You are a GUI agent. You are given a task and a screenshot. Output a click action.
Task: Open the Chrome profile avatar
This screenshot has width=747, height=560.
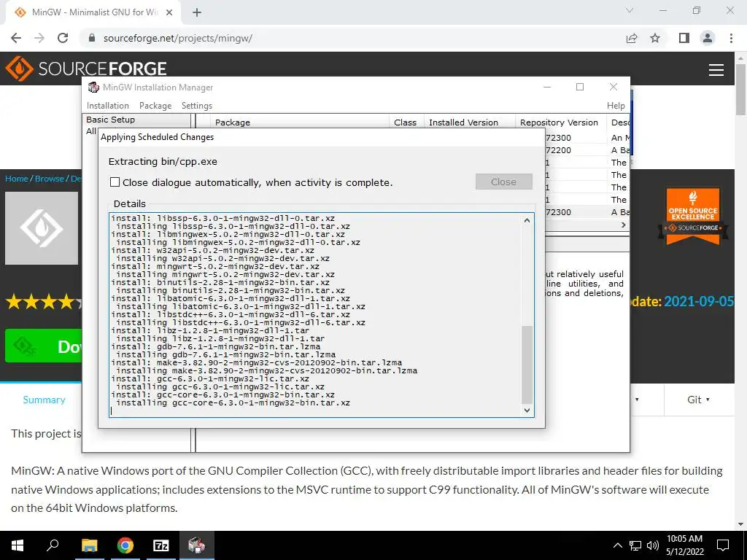(x=708, y=38)
